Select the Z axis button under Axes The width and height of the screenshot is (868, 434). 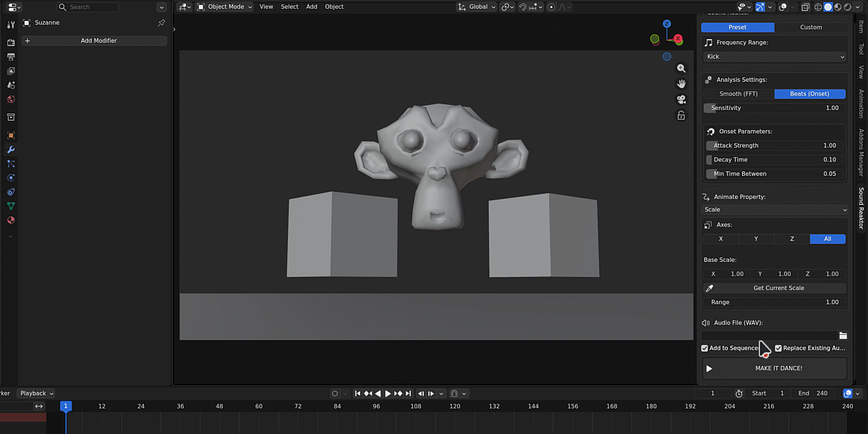792,239
